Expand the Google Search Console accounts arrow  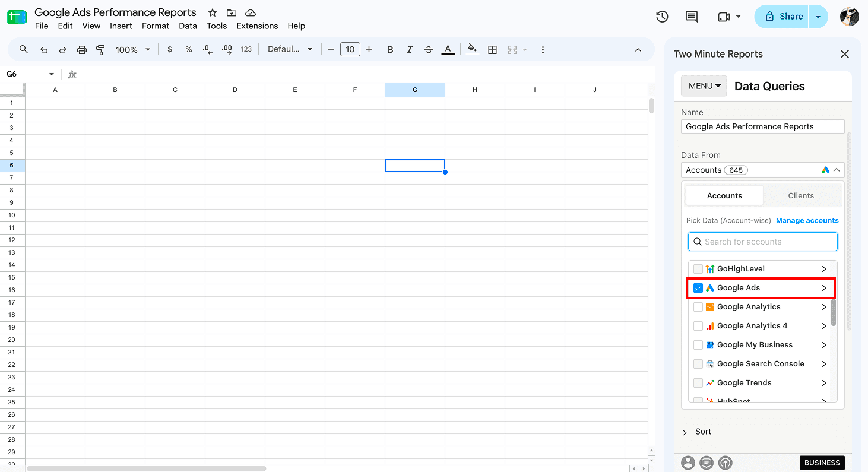(824, 364)
